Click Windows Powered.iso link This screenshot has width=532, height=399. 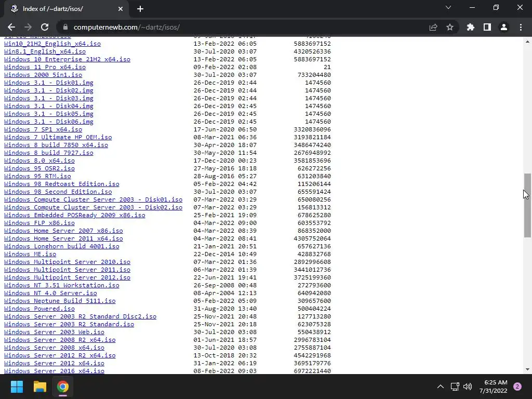pos(39,309)
